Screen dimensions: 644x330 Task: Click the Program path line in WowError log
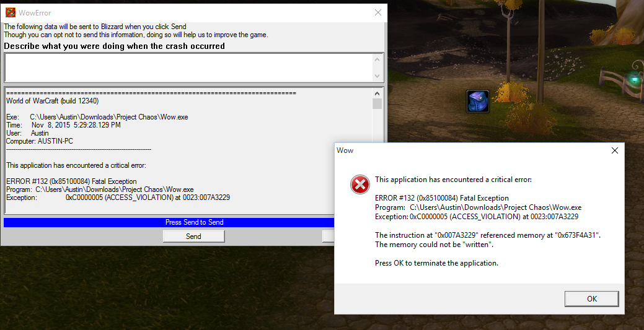coord(100,189)
